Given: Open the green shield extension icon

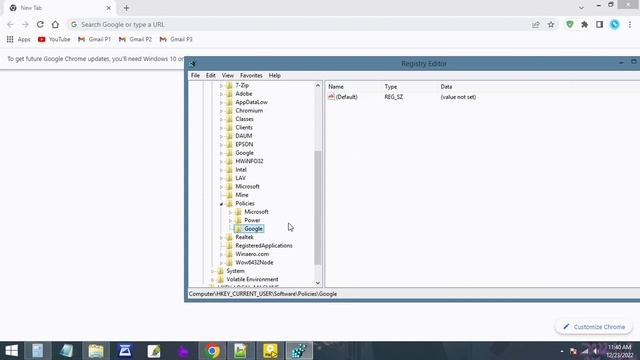Looking at the screenshot, I should point(570,24).
